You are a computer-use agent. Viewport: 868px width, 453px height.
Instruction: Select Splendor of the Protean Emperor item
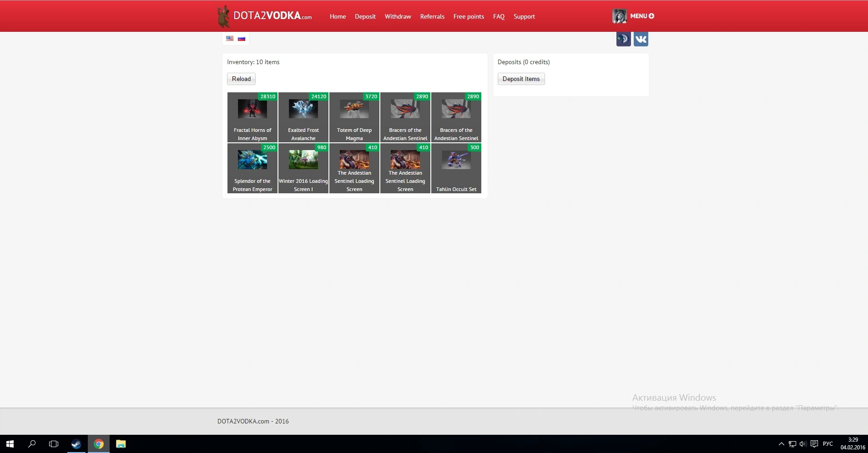pos(252,168)
